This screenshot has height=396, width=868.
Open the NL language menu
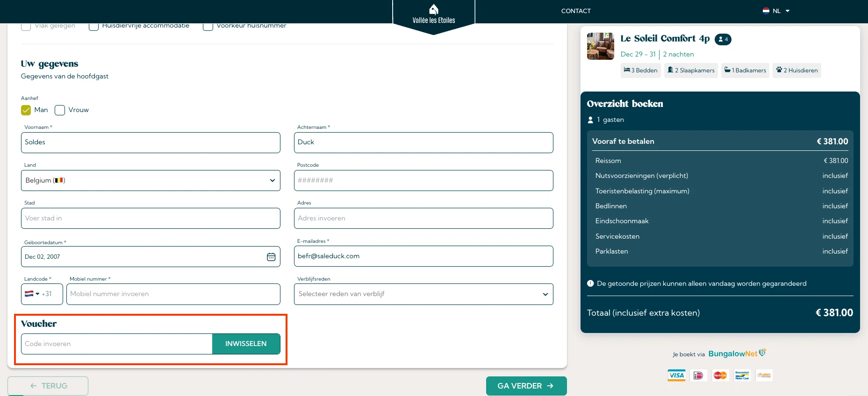click(x=776, y=11)
